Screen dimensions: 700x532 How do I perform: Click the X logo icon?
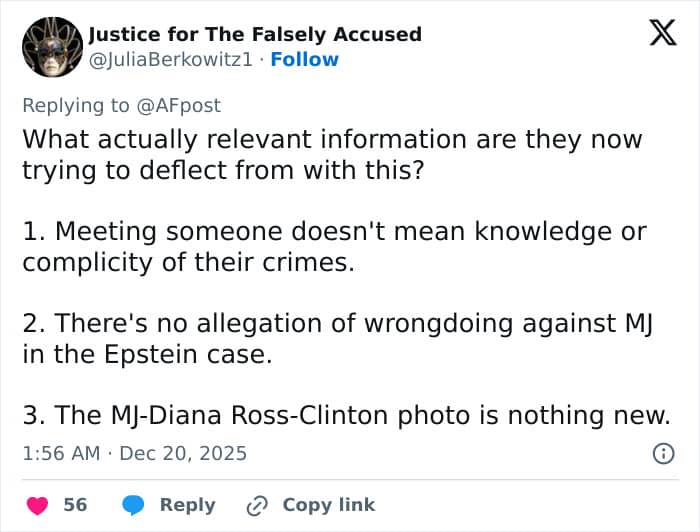662,35
